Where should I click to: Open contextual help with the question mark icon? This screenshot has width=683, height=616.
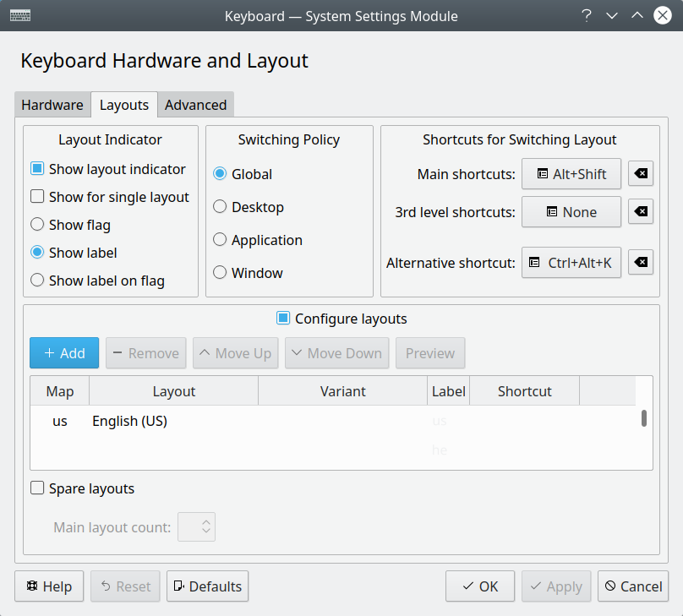tap(587, 15)
